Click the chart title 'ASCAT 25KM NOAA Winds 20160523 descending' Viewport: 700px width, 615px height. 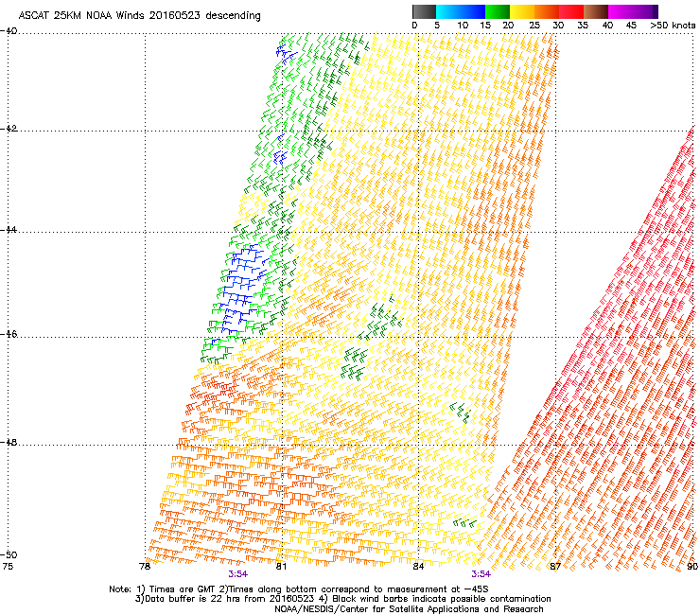139,15
